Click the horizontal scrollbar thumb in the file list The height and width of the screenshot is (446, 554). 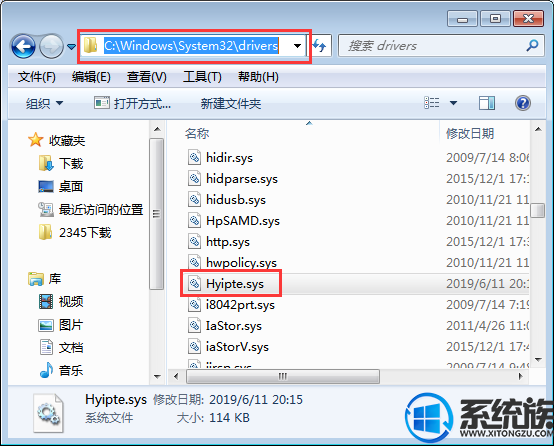click(x=283, y=376)
